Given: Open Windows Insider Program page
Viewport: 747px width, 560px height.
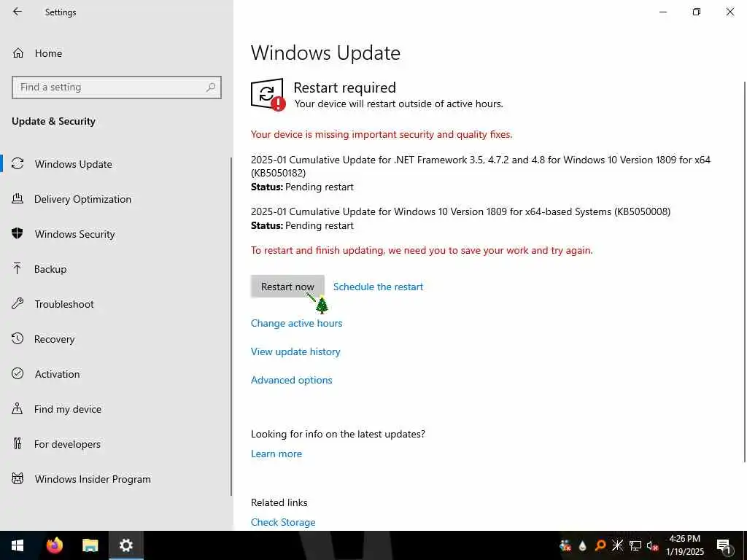Looking at the screenshot, I should pyautogui.click(x=116, y=479).
